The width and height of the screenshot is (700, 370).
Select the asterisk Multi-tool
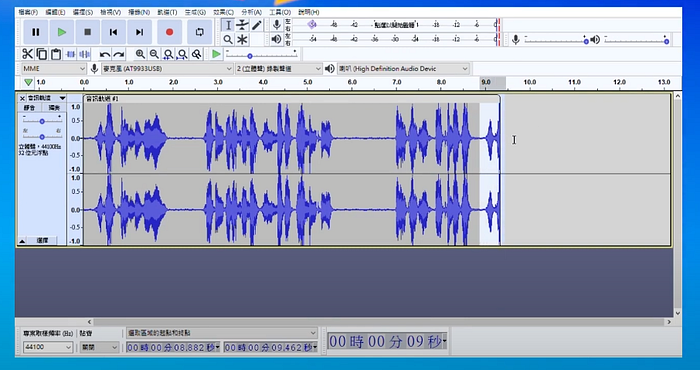pyautogui.click(x=242, y=39)
